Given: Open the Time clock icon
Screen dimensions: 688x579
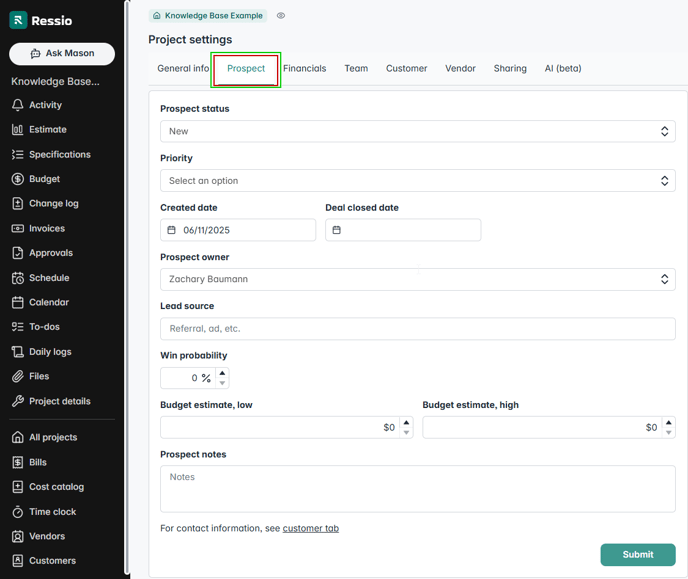Looking at the screenshot, I should pyautogui.click(x=18, y=512).
